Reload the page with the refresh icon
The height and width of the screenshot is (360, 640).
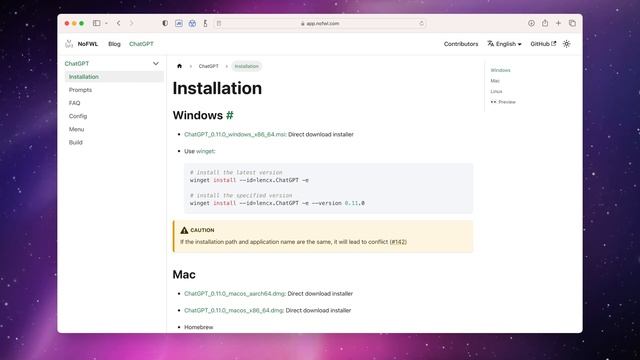[421, 23]
